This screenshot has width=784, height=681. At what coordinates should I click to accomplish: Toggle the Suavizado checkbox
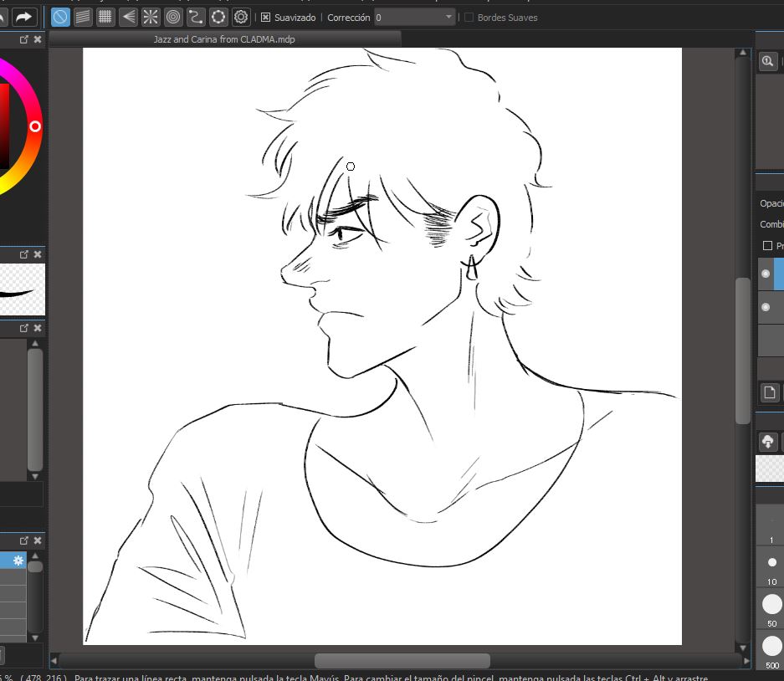coord(266,18)
